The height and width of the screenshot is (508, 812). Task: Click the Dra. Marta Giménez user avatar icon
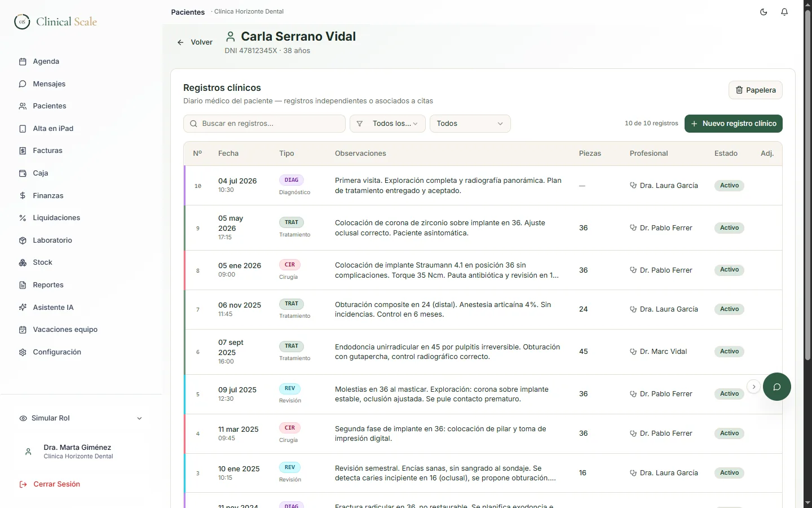pos(28,452)
